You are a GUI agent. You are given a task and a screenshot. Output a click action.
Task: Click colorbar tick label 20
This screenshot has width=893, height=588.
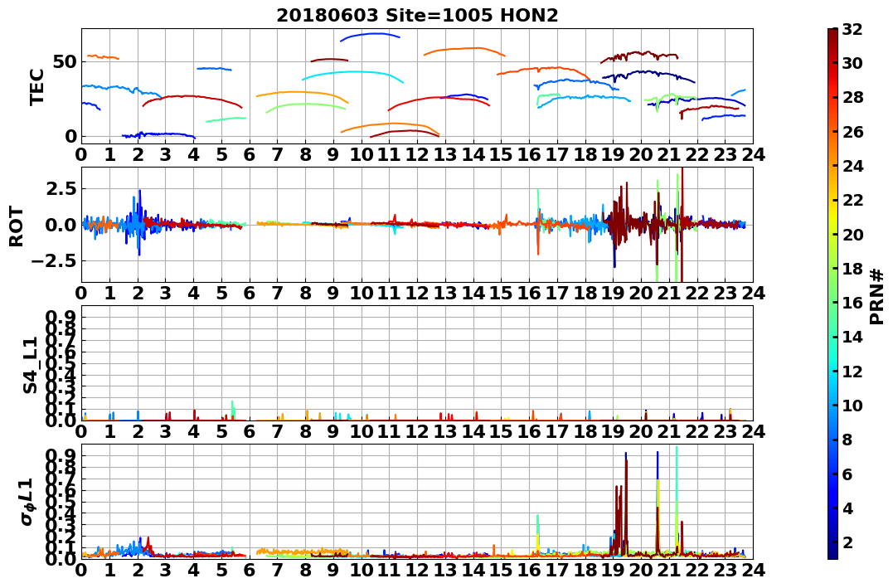click(x=852, y=234)
